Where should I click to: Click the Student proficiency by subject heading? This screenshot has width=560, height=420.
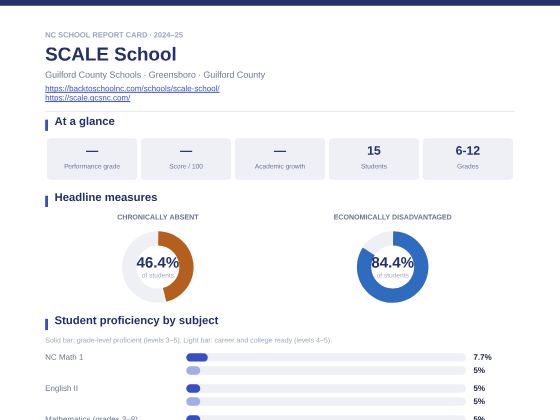(136, 320)
